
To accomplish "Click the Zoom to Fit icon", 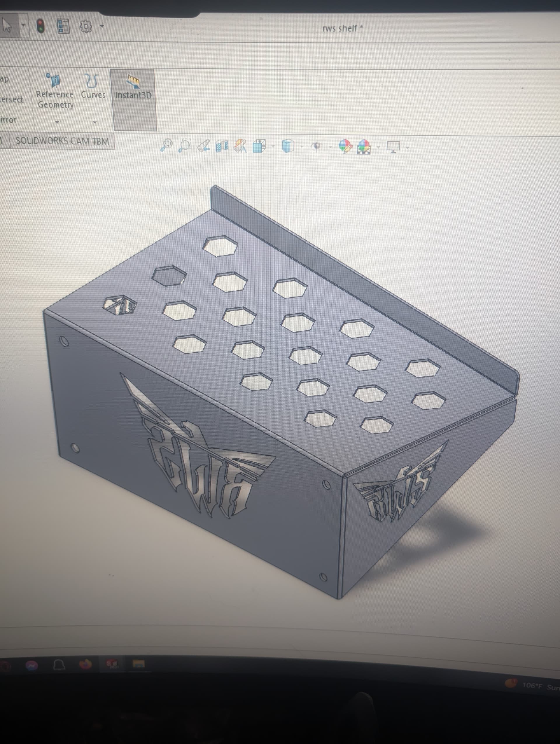I will [x=166, y=145].
